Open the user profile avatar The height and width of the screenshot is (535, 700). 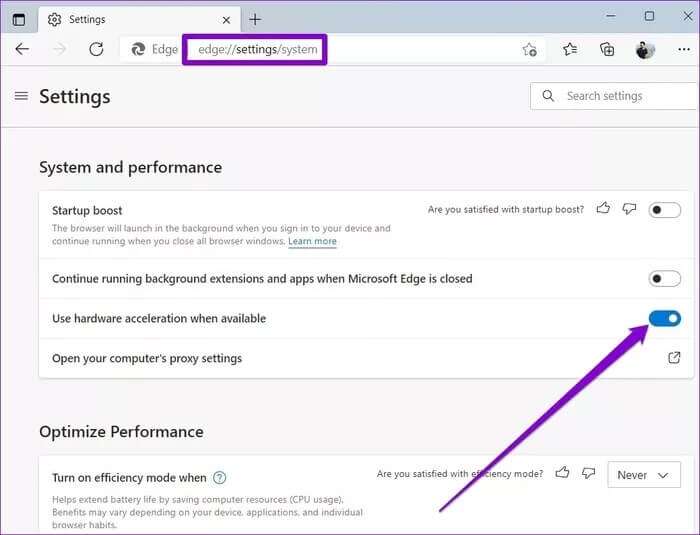tap(645, 50)
